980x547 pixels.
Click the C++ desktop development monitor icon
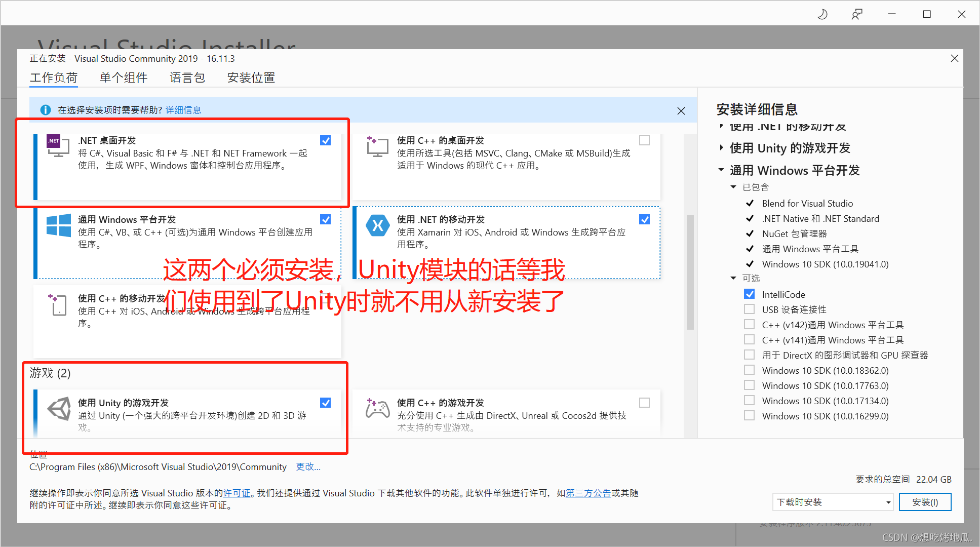(377, 146)
